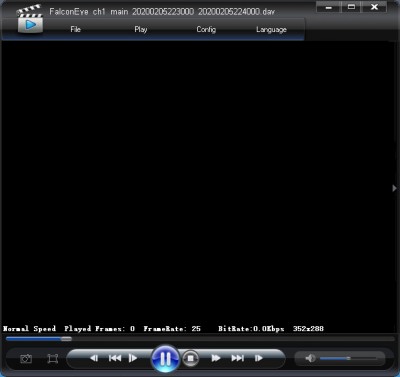Click the black video display area
Viewport: 400px width, 377px height.
(x=197, y=182)
